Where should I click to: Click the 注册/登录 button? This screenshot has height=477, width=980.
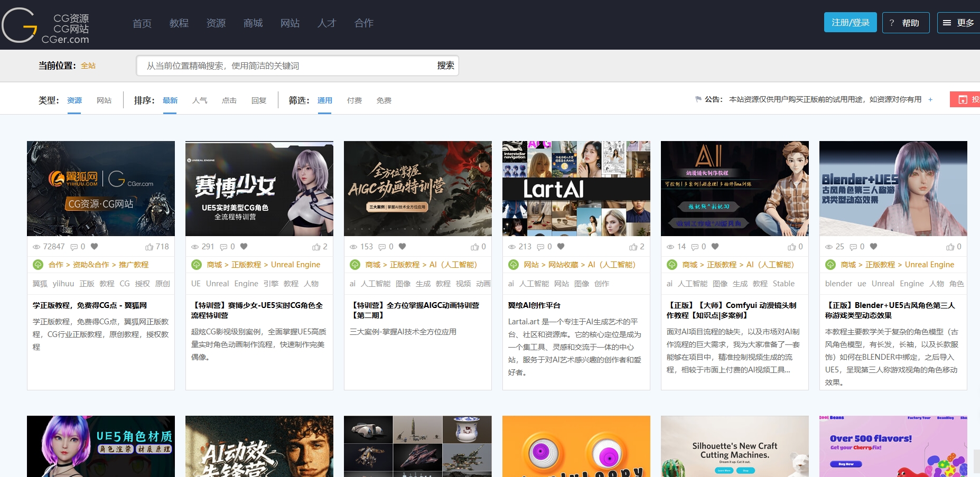click(850, 22)
